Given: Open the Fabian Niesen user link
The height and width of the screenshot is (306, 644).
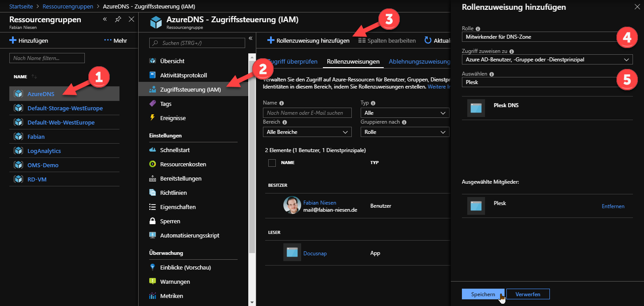Looking at the screenshot, I should tap(320, 202).
